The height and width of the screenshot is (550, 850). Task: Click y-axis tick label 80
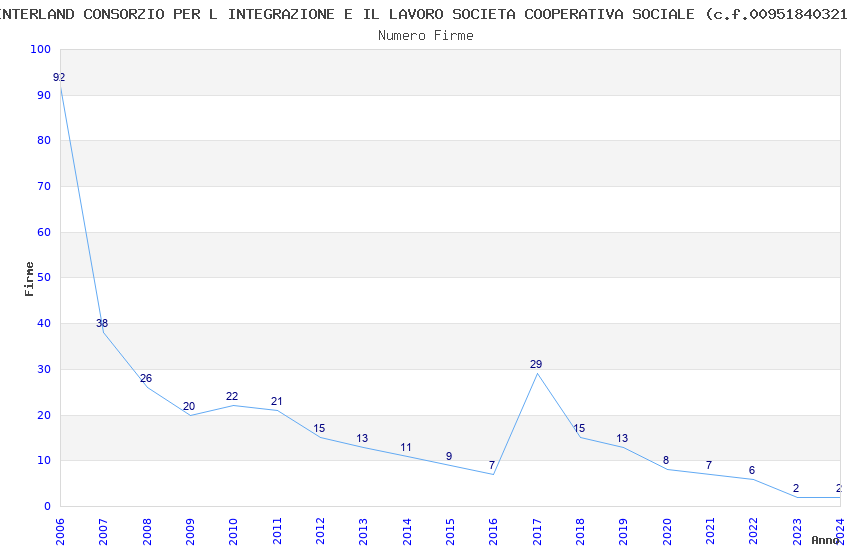[x=44, y=140]
